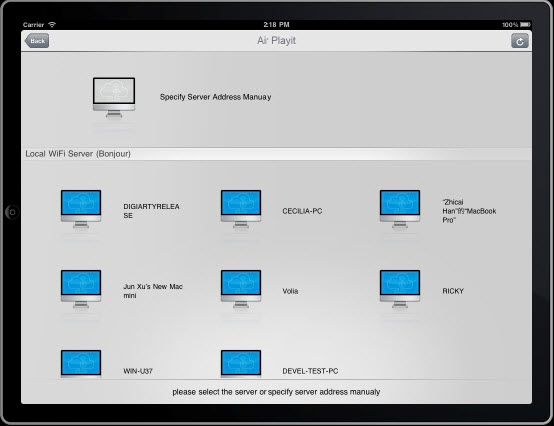Click the DIGIARTYRELEASE label
This screenshot has width=554, height=426.
click(151, 211)
